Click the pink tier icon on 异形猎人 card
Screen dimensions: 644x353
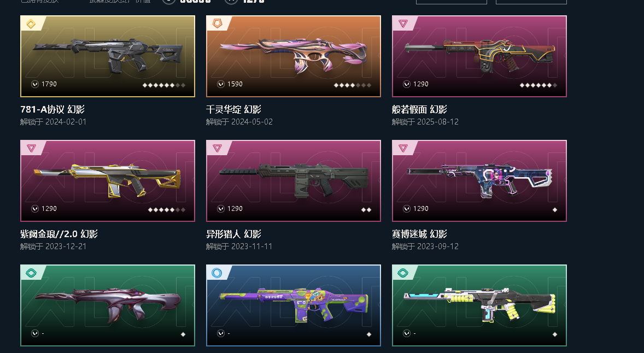click(x=217, y=148)
